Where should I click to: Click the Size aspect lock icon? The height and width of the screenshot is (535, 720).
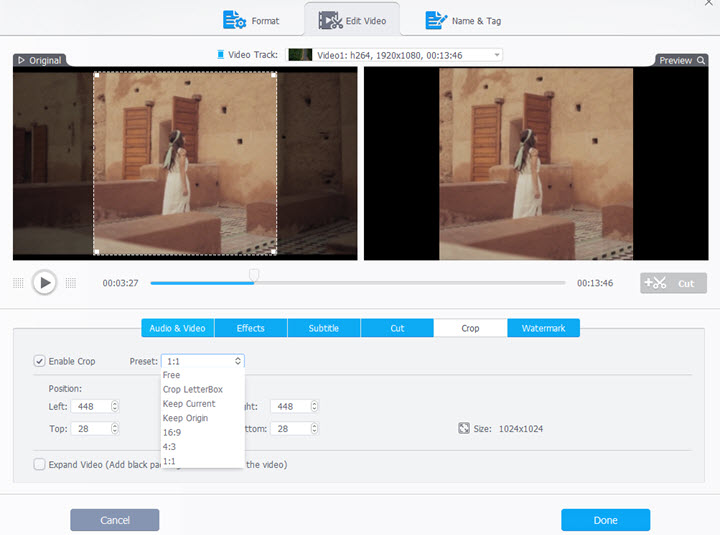(x=463, y=429)
